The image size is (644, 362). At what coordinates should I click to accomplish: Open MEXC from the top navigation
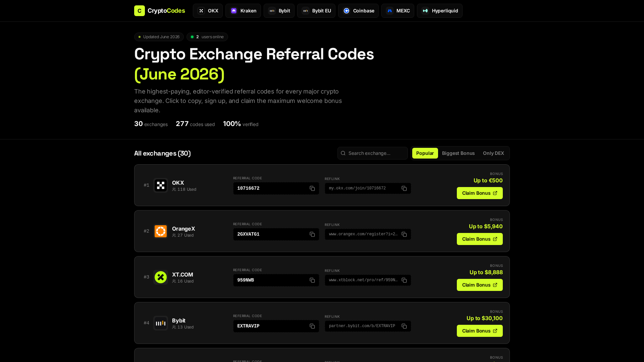click(398, 11)
